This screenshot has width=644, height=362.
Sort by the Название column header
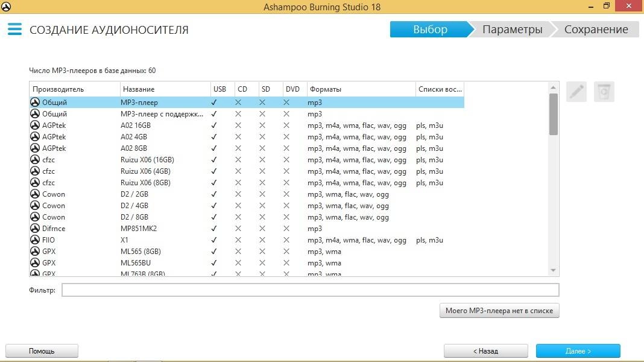pos(165,89)
